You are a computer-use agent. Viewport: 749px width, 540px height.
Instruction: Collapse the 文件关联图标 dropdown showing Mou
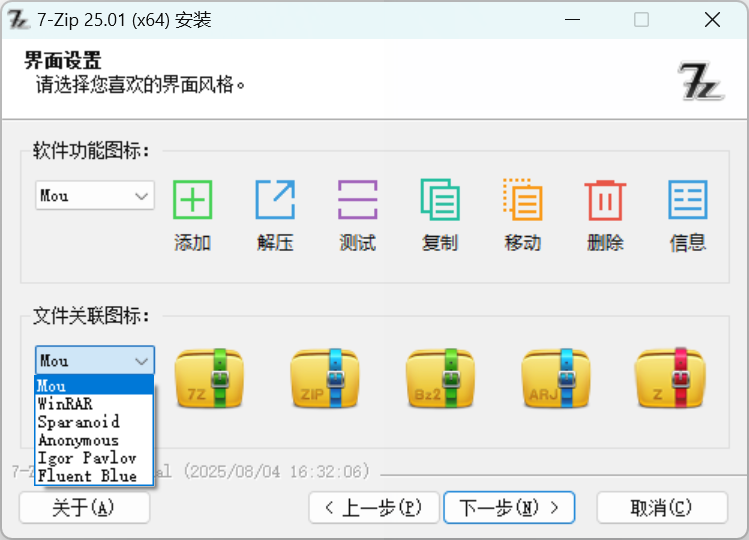click(95, 361)
